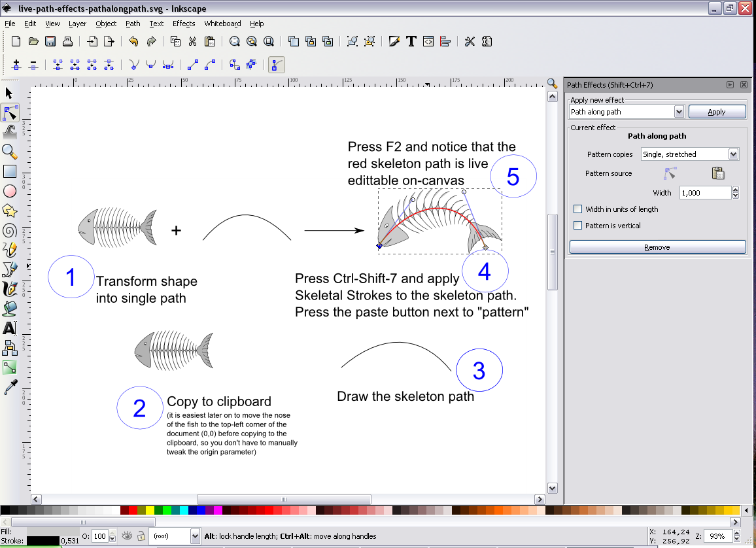
Task: Save the document via floppy icon
Action: tap(50, 41)
